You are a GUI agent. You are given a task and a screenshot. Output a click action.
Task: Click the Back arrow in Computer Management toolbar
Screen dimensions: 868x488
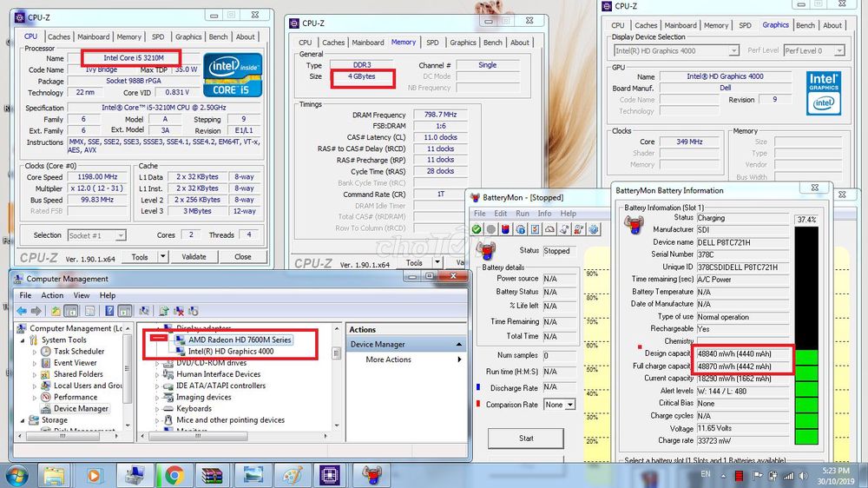22,311
